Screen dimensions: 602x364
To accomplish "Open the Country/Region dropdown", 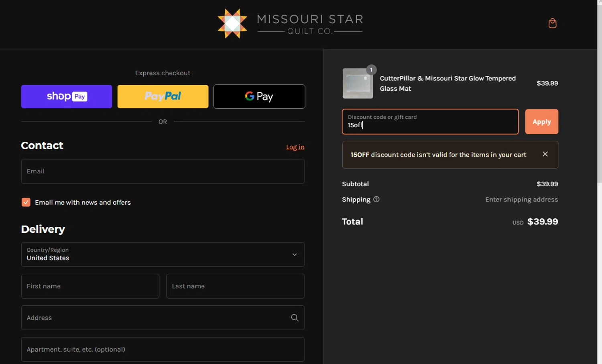I will 163,254.
